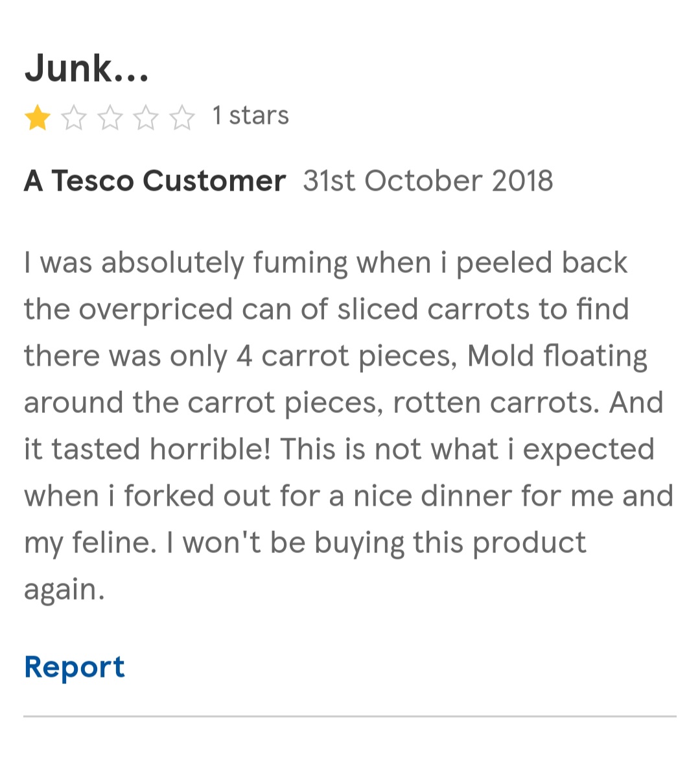Click the word 'Mold' in the review
Image resolution: width=700 pixels, height=765 pixels.
coord(500,355)
